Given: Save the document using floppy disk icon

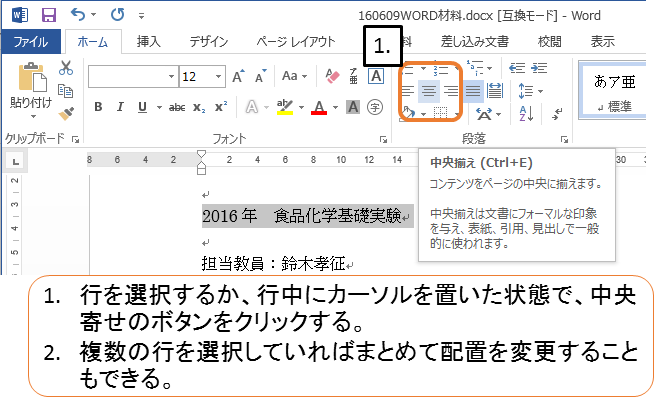Looking at the screenshot, I should [x=47, y=16].
